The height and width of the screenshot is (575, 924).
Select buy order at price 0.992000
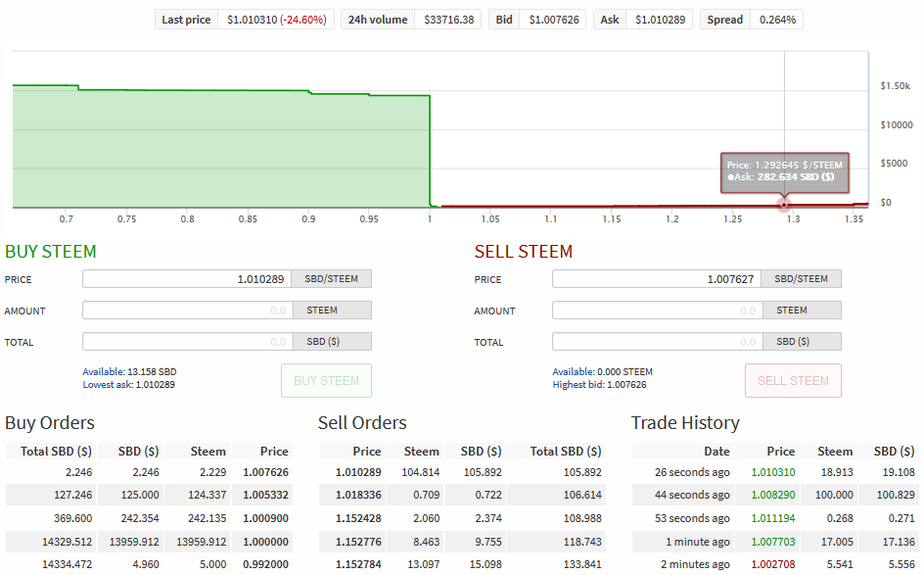[149, 564]
